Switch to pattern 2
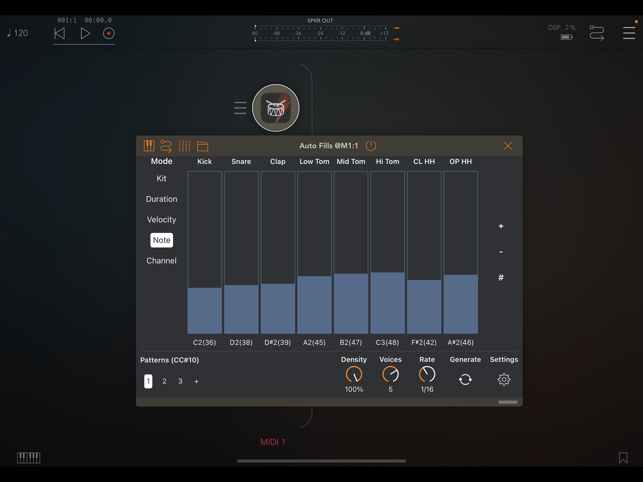Screen dimensions: 643x482 164,381
